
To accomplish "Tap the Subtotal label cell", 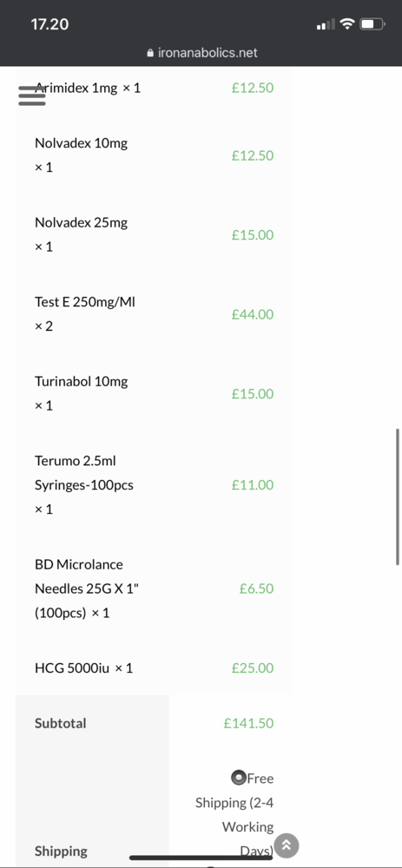I will (x=92, y=723).
